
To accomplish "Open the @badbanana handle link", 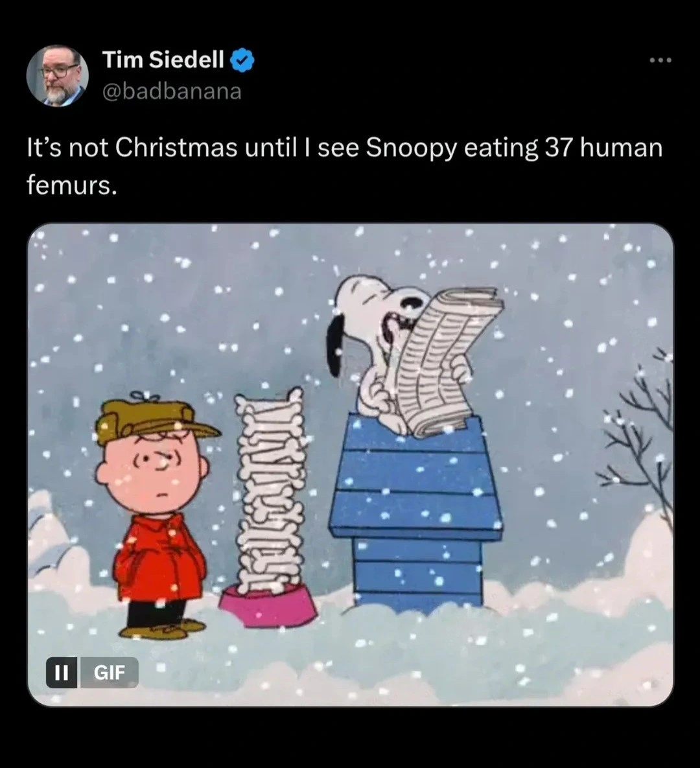I will pyautogui.click(x=172, y=91).
